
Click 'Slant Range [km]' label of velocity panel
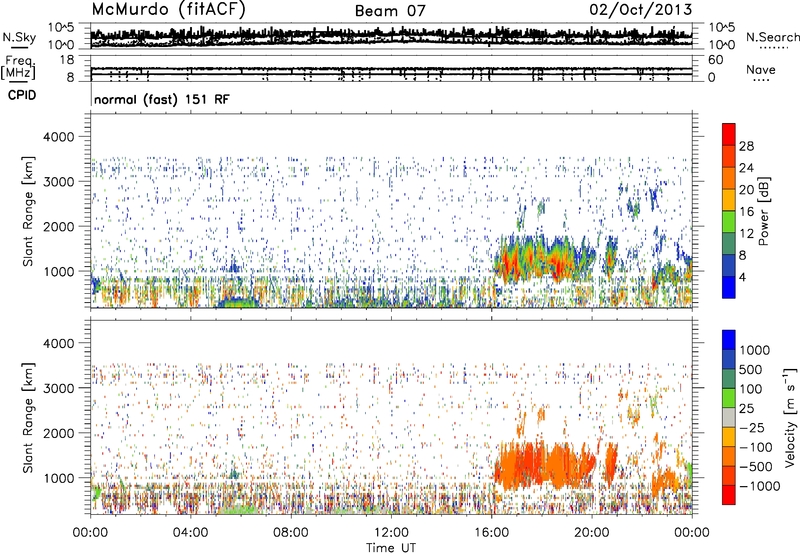point(28,417)
